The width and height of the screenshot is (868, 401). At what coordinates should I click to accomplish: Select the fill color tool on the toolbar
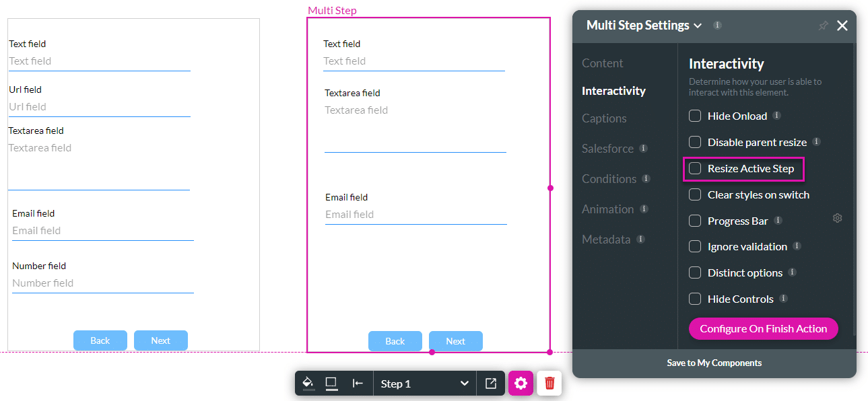point(308,383)
